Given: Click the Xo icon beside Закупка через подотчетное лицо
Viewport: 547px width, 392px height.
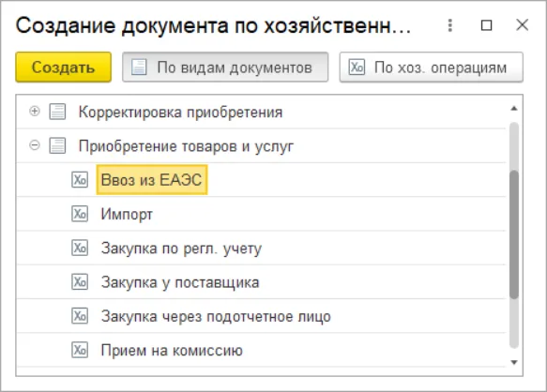Looking at the screenshot, I should click(x=80, y=316).
